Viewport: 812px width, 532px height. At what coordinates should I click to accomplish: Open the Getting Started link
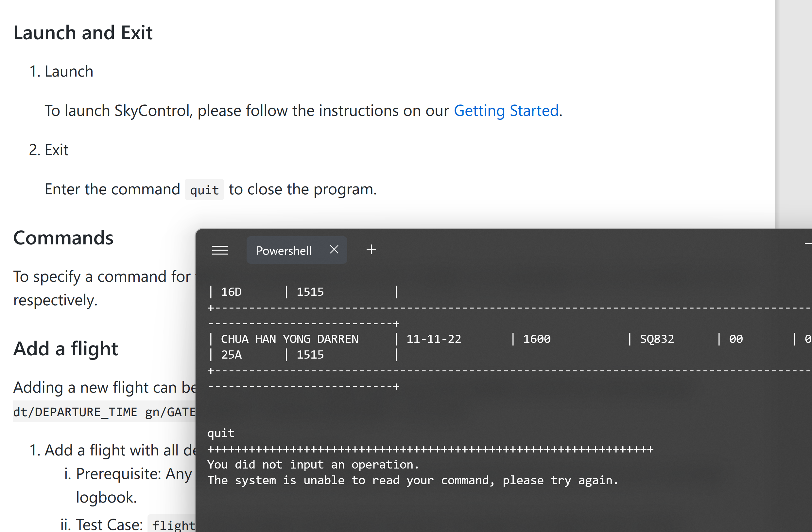(x=506, y=111)
